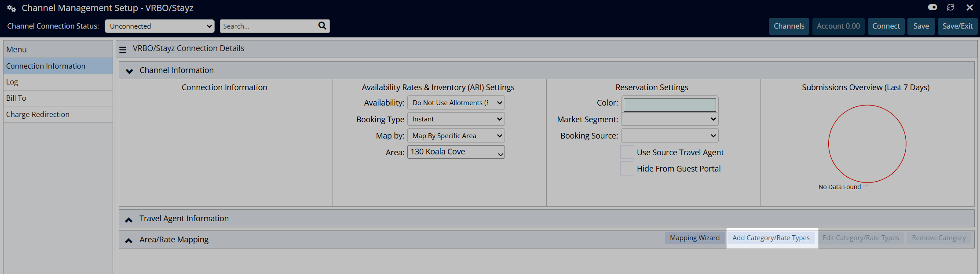This screenshot has width=980, height=274.
Task: Enable Use Source Travel Agent checkbox
Action: [627, 152]
